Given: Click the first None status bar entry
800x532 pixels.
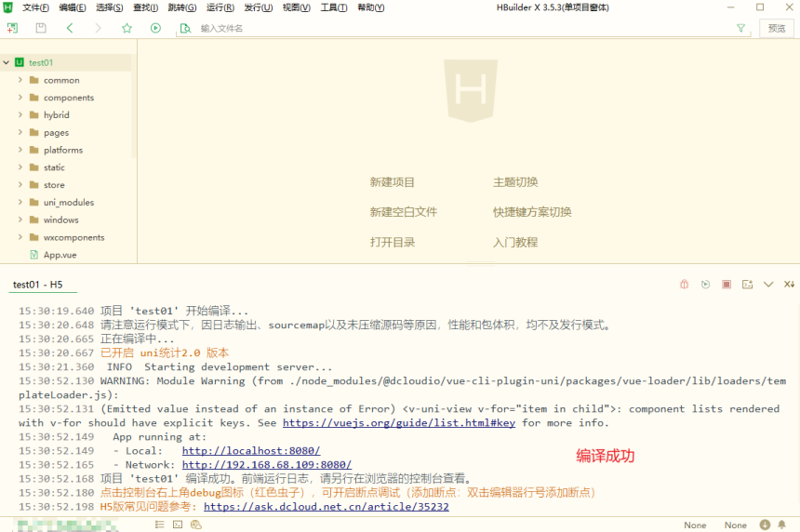Looking at the screenshot, I should (695, 525).
